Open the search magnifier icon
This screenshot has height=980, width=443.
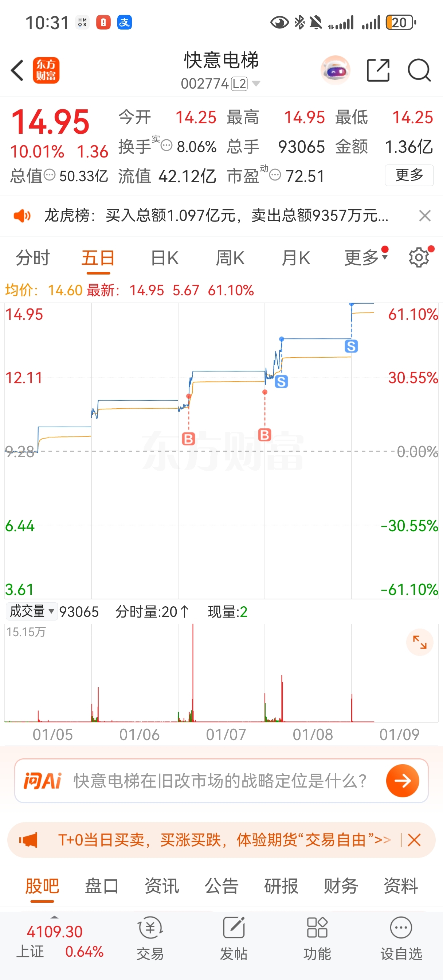click(x=419, y=70)
